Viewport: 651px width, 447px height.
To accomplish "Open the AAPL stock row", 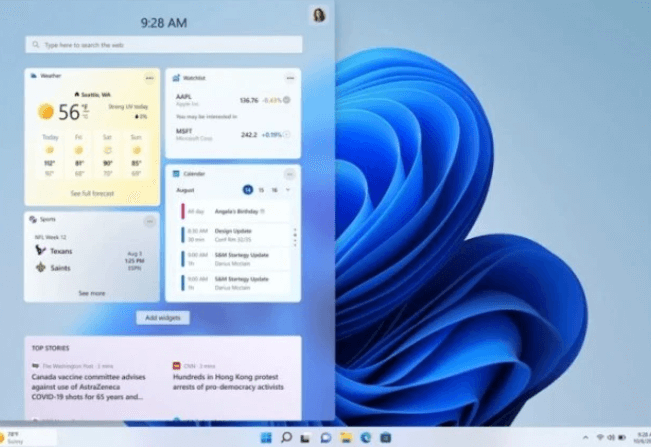I will (x=232, y=100).
